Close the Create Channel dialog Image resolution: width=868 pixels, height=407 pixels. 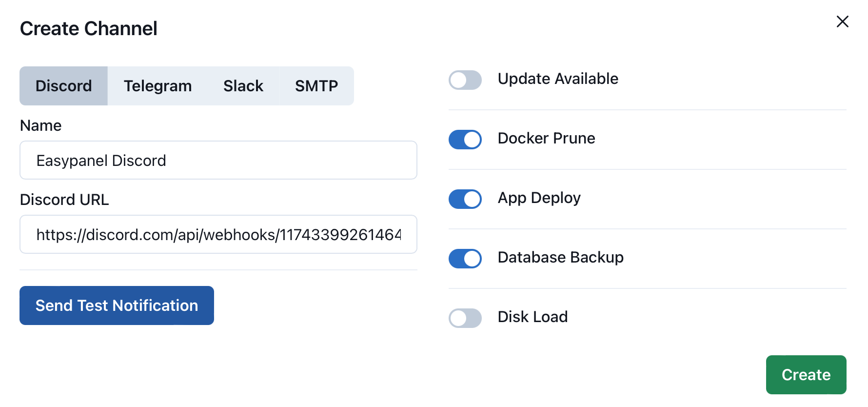click(842, 21)
